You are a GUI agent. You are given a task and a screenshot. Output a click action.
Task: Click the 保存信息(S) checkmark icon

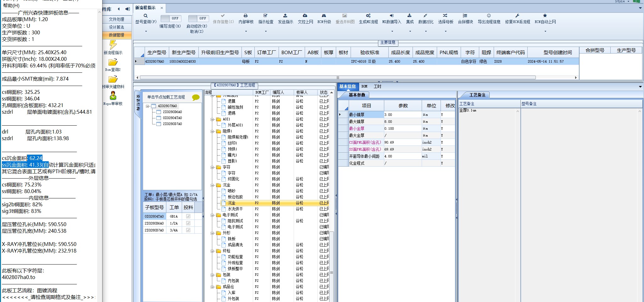tap(223, 16)
